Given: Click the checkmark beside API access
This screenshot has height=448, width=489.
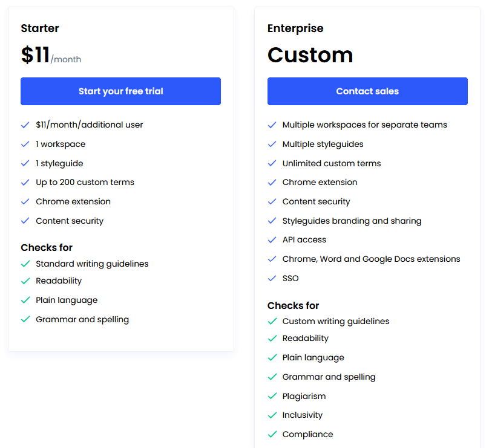Looking at the screenshot, I should (x=272, y=240).
